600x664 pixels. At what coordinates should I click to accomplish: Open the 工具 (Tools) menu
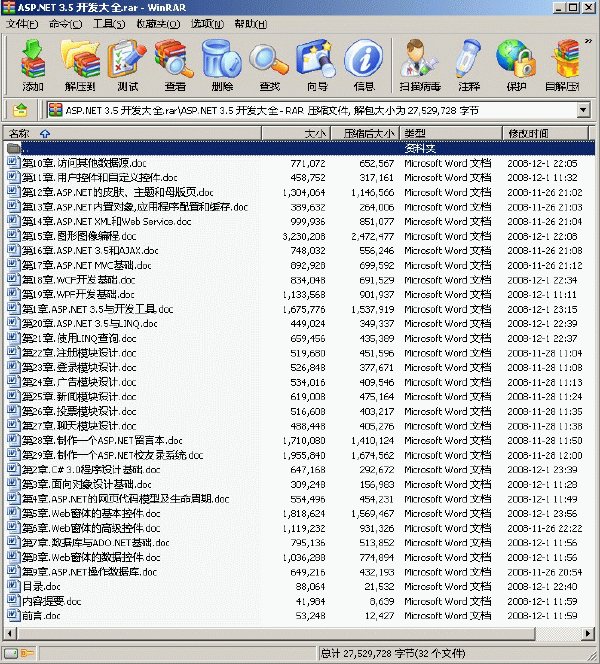[109, 24]
